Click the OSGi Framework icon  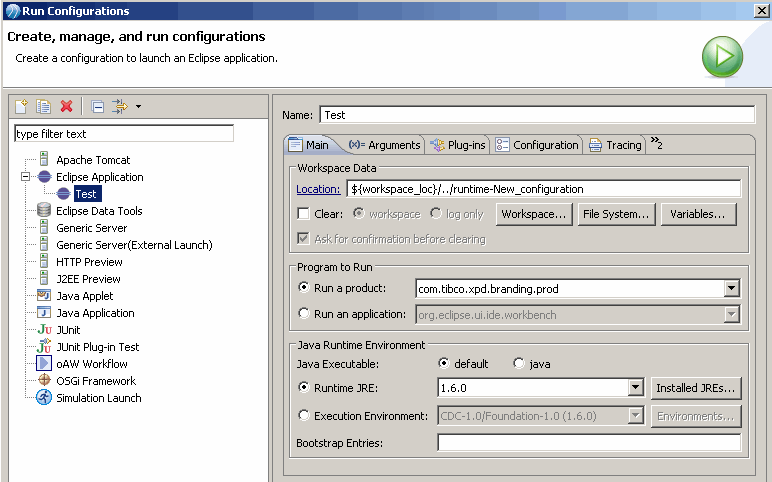(44, 380)
